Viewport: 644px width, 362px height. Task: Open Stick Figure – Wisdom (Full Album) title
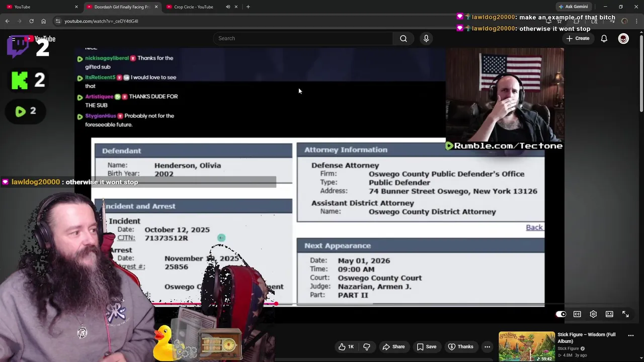[x=586, y=338]
